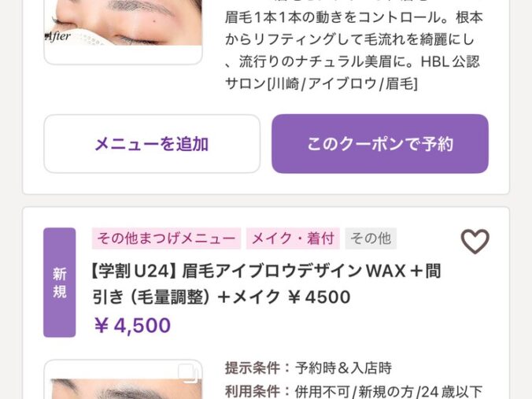Reserve with the このクーポンで予約 button
532x399 pixels.
(x=380, y=144)
